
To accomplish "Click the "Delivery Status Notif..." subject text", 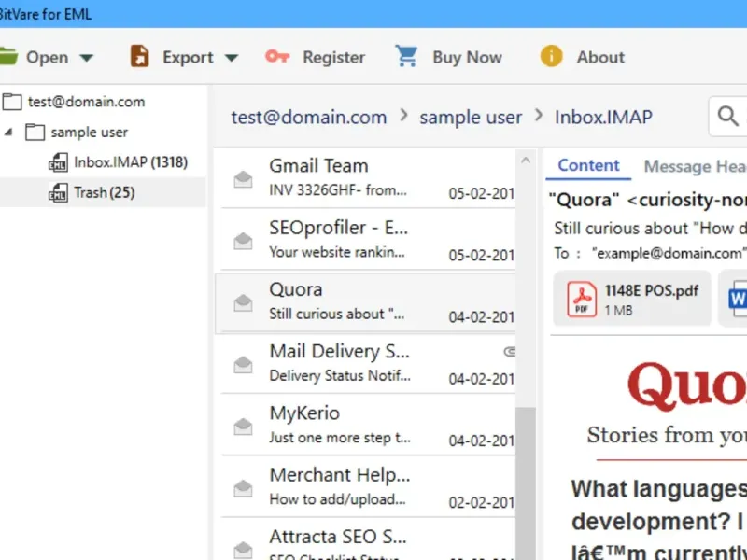I will click(340, 376).
